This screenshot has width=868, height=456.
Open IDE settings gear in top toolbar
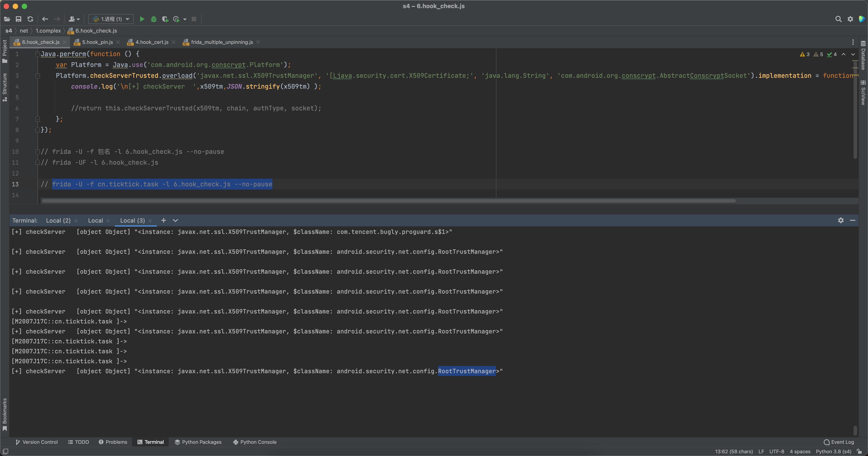pyautogui.click(x=850, y=19)
